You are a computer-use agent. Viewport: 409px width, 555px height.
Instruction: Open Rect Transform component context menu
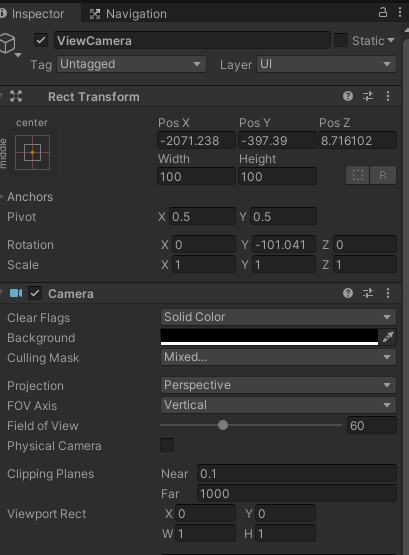click(388, 96)
